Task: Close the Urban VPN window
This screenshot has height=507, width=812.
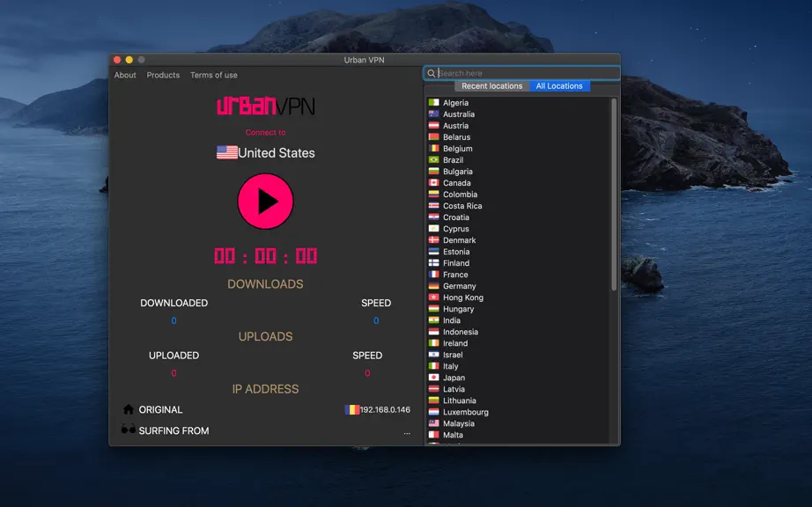Action: point(117,60)
